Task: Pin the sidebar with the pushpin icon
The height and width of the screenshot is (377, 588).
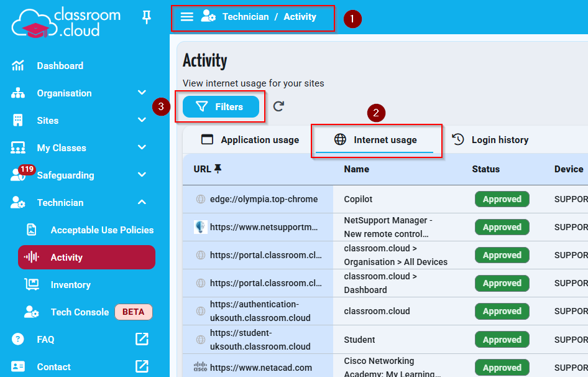Action: (147, 17)
